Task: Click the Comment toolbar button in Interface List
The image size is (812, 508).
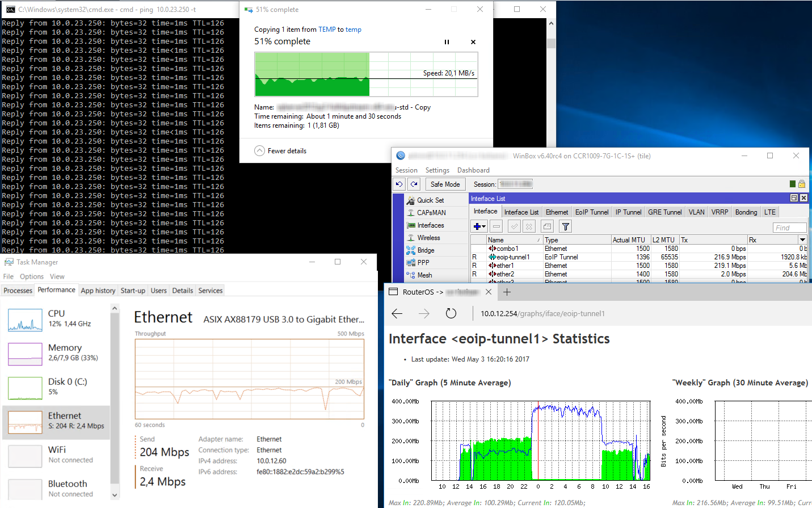Action: click(x=547, y=226)
